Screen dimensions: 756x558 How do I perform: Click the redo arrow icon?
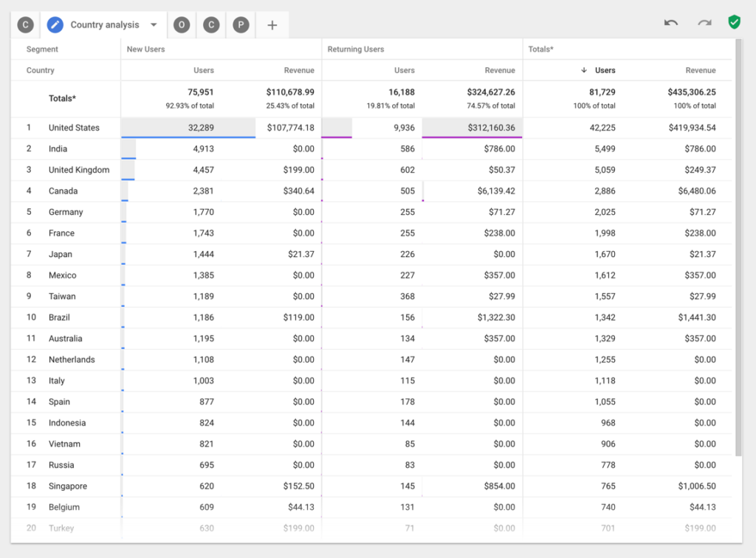tap(704, 23)
